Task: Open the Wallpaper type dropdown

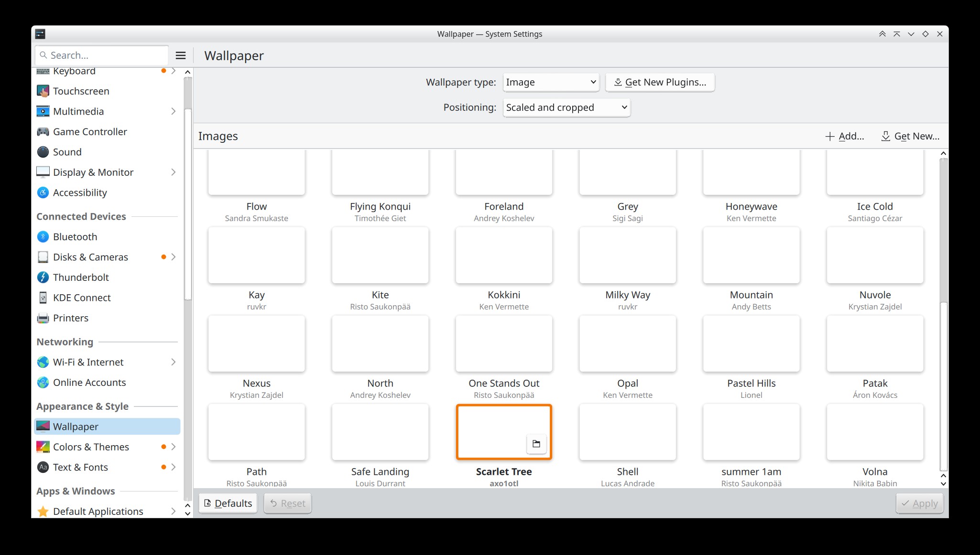Action: click(x=551, y=82)
